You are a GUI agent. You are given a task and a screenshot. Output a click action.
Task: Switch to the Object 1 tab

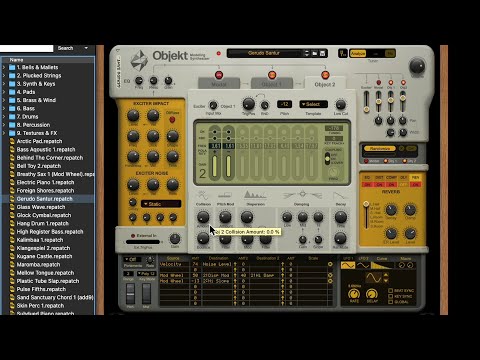[272, 84]
